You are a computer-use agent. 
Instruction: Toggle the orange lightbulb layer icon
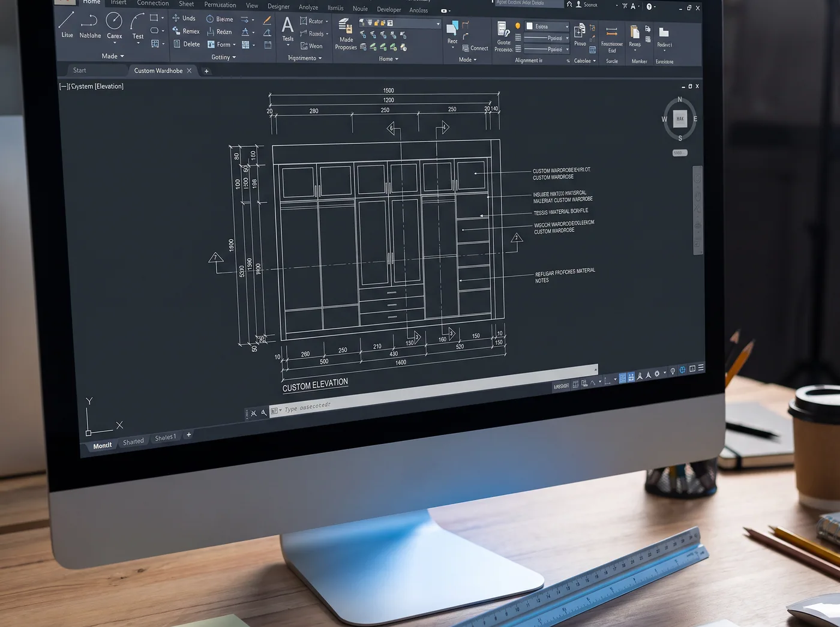(518, 26)
